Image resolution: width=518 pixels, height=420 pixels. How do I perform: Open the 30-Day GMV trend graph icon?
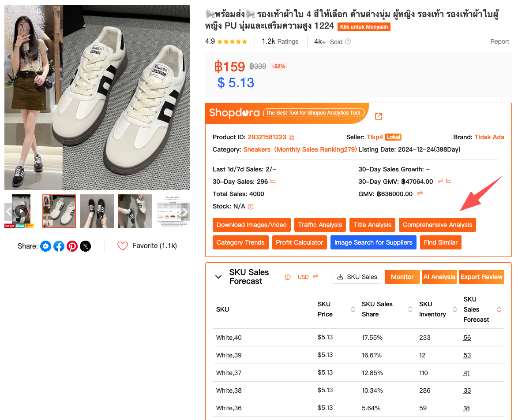point(449,181)
